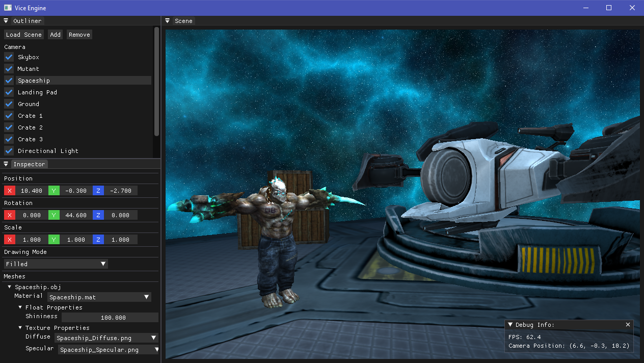Open the Diffuse texture dropdown
644x363 pixels.
pyautogui.click(x=106, y=338)
